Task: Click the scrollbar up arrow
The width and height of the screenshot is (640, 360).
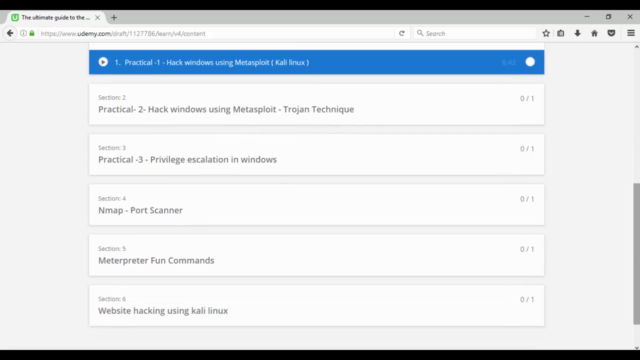Action: click(x=636, y=47)
